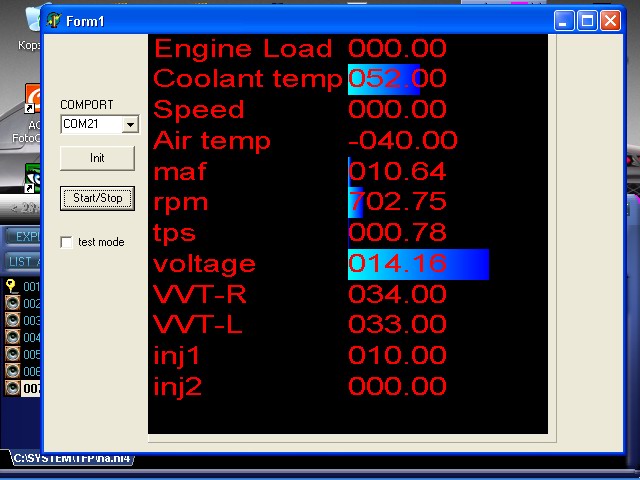
Task: Select the speaker icon beside item 004
Action: click(x=12, y=337)
